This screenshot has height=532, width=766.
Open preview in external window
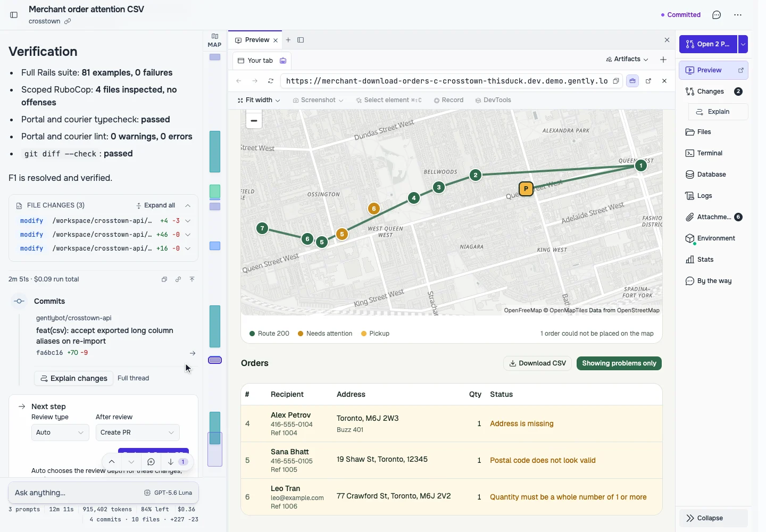coord(648,81)
